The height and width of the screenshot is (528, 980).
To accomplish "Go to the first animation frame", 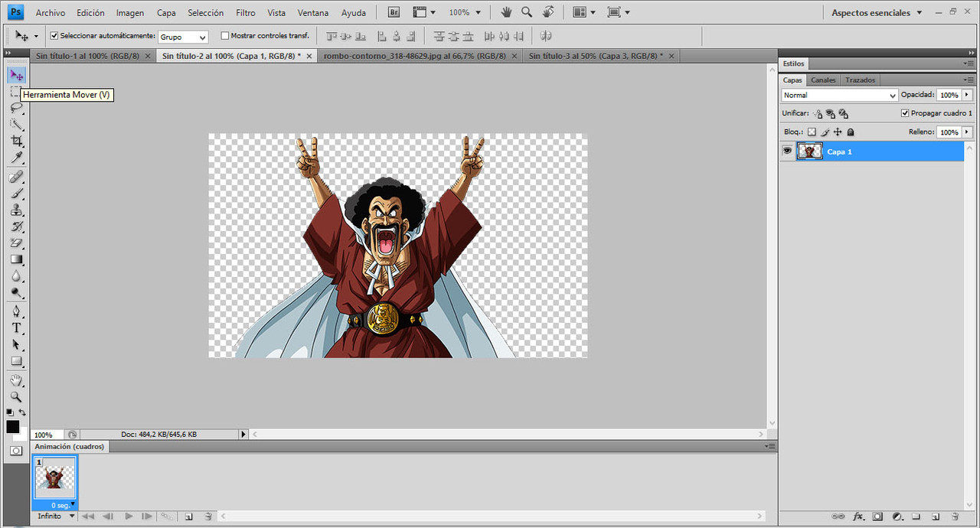I will (88, 517).
